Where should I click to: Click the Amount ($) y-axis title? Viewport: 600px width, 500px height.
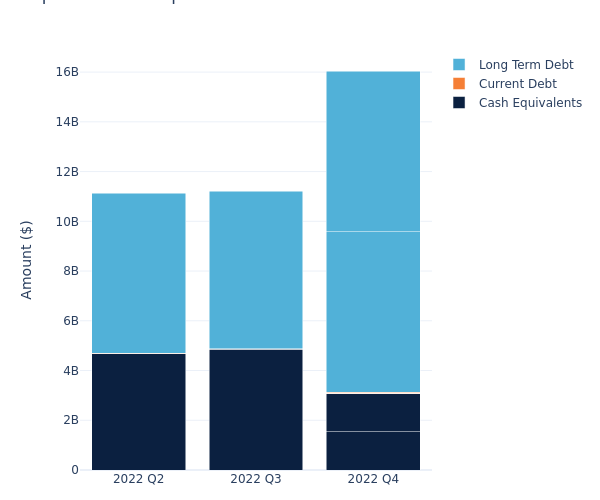point(27,259)
